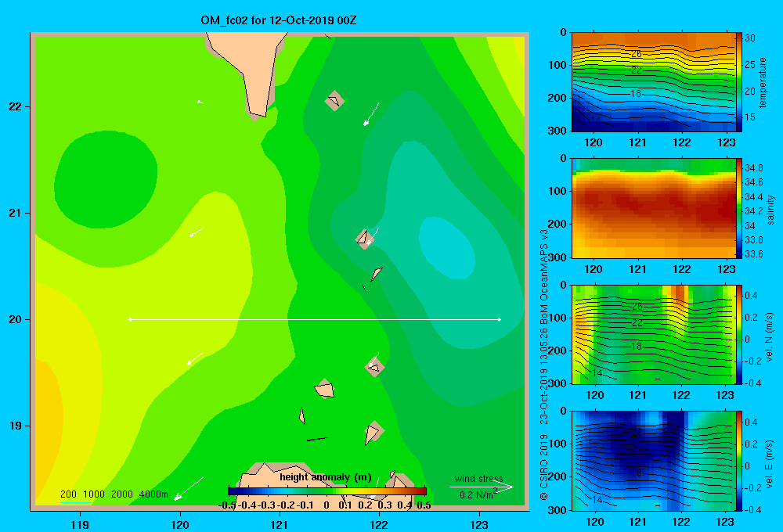
Task: Click the vertical 'temperature' axis label
Action: point(763,82)
